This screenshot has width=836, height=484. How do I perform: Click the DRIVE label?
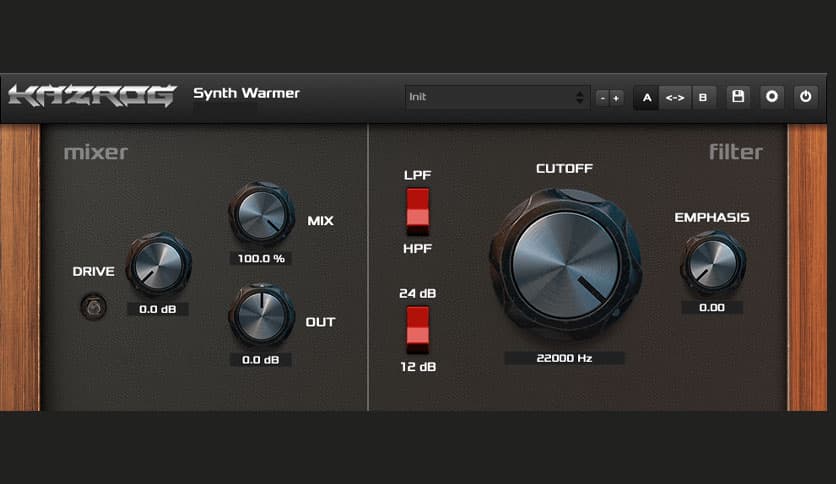click(93, 271)
